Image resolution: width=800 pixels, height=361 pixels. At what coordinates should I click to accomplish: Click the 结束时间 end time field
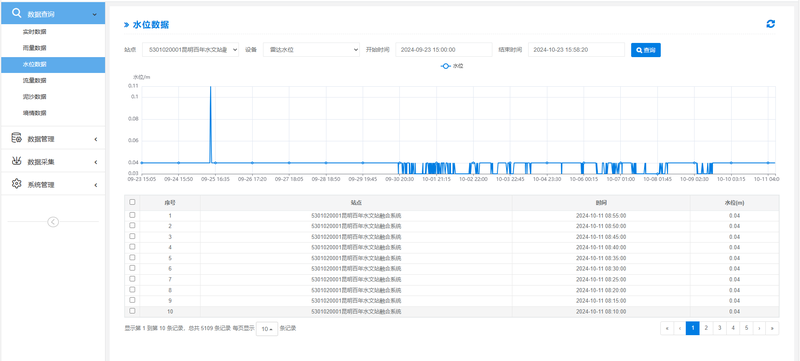(577, 49)
